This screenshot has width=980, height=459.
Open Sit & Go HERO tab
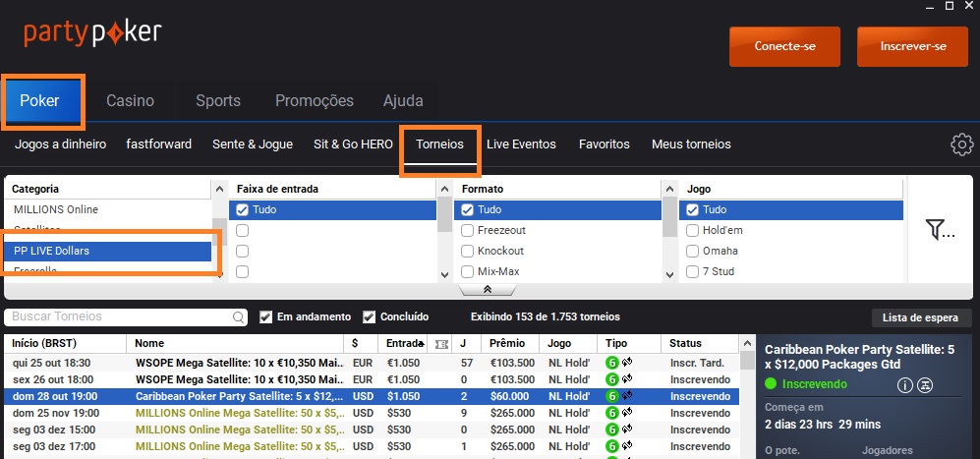coord(353,144)
